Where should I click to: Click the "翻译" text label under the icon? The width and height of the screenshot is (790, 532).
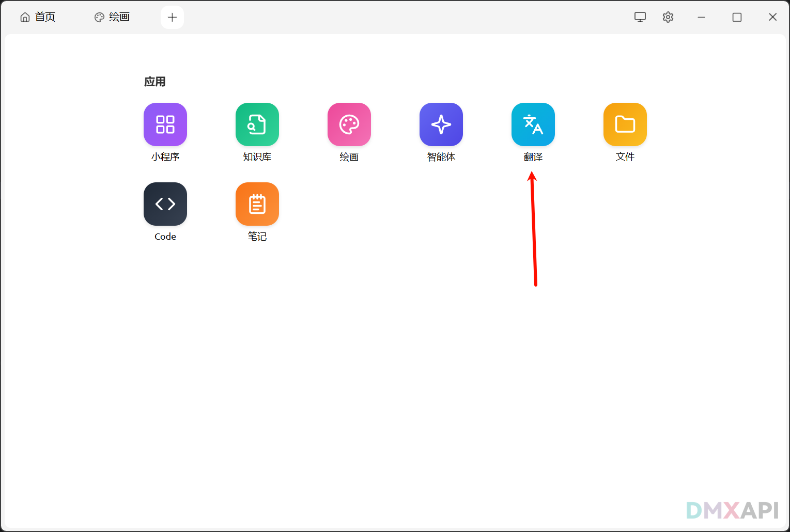[533, 157]
